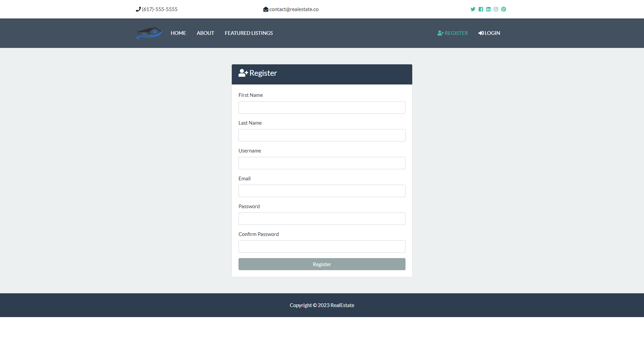Select the Confirm Password input box
This screenshot has width=644, height=362.
tap(322, 247)
